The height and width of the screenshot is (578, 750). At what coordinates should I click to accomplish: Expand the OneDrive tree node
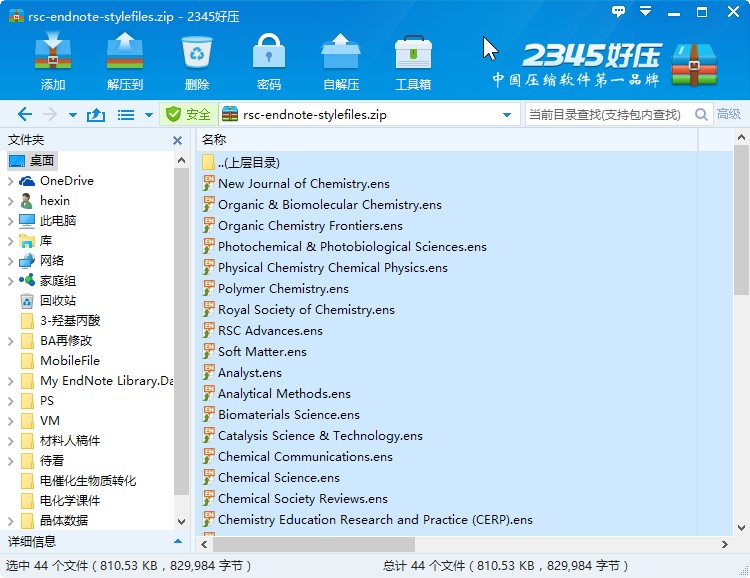click(x=11, y=181)
